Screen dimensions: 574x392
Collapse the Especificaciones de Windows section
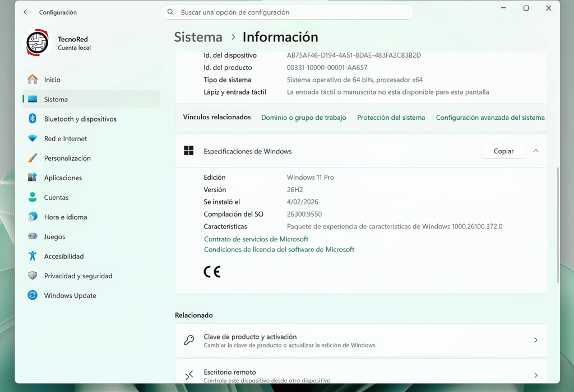pos(536,151)
